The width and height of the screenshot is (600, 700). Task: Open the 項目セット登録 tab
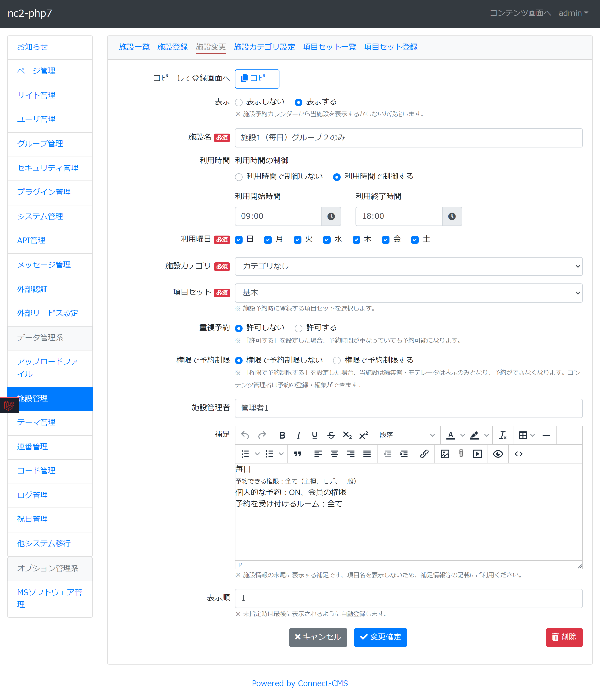(x=391, y=47)
